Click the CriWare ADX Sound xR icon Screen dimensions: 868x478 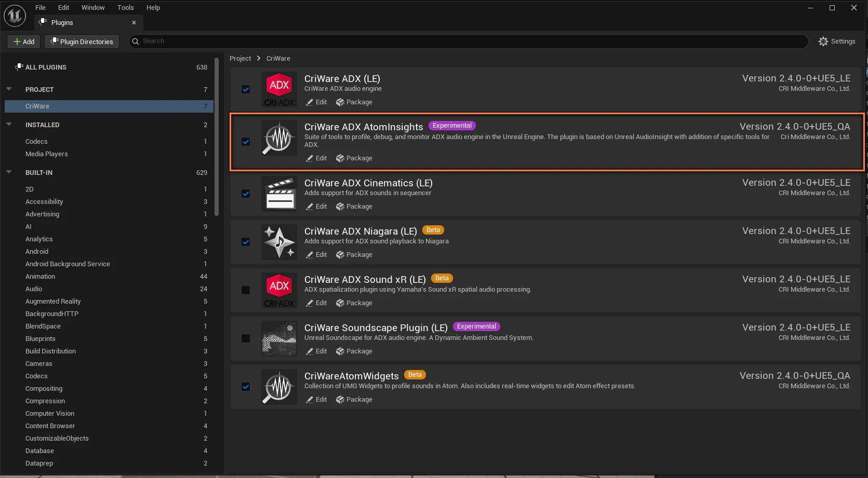point(279,291)
